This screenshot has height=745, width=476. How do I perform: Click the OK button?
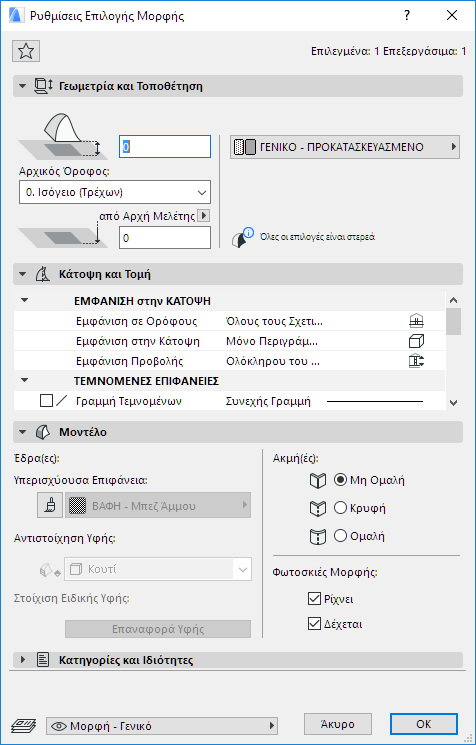click(424, 724)
